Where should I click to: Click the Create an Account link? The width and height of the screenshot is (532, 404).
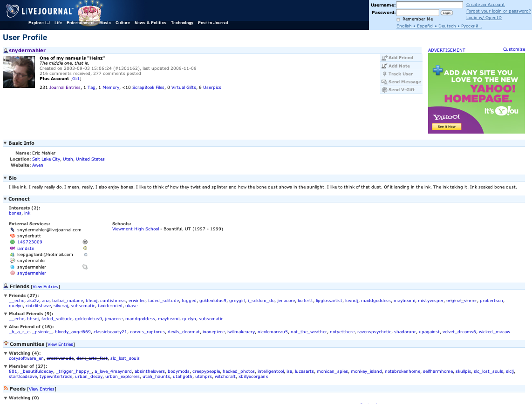[x=485, y=5]
